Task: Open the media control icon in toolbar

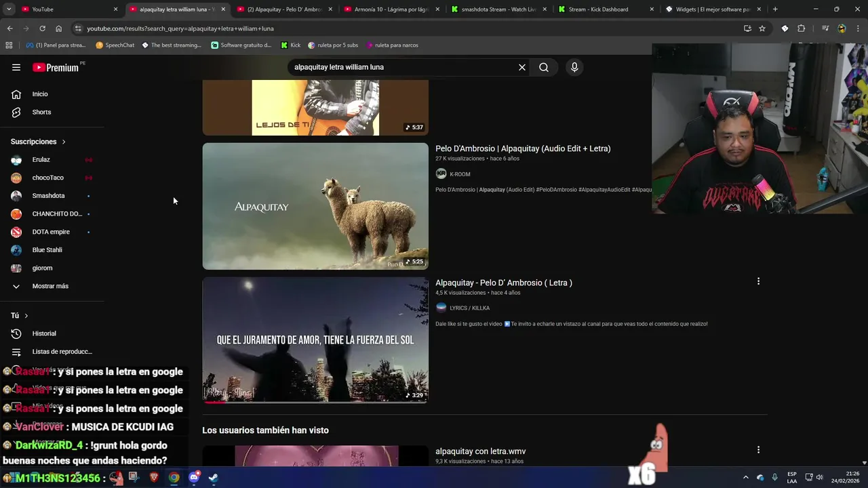Action: pos(825,28)
